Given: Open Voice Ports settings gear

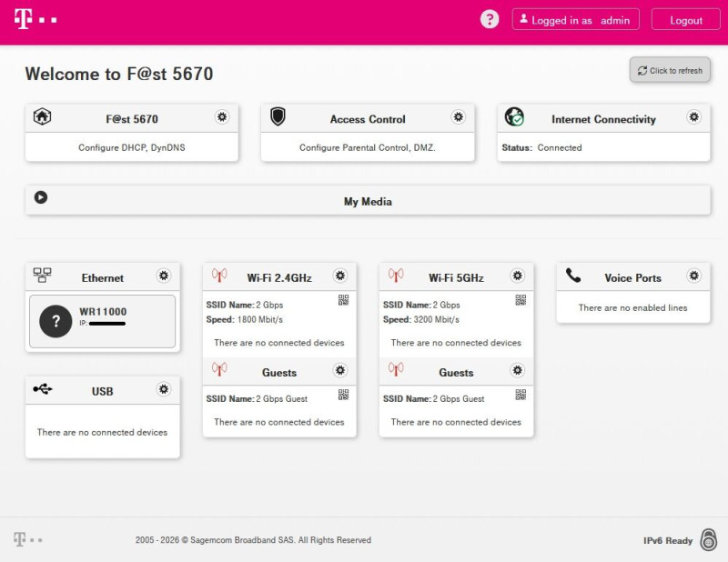Looking at the screenshot, I should coord(693,276).
